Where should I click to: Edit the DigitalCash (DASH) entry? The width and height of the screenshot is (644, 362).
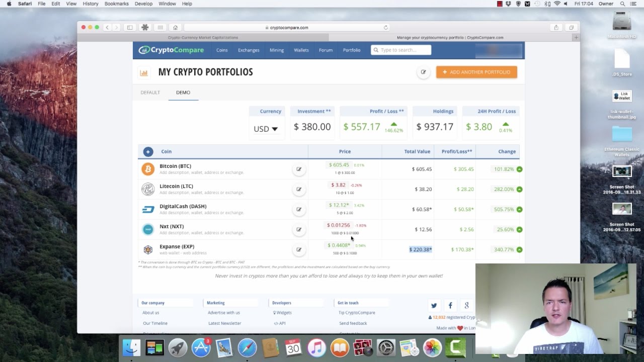[299, 209]
